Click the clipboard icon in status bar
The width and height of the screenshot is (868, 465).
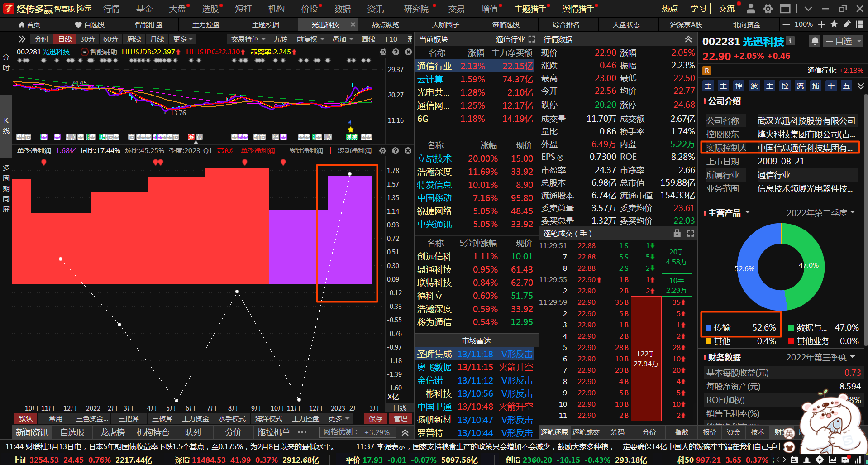tap(794, 460)
